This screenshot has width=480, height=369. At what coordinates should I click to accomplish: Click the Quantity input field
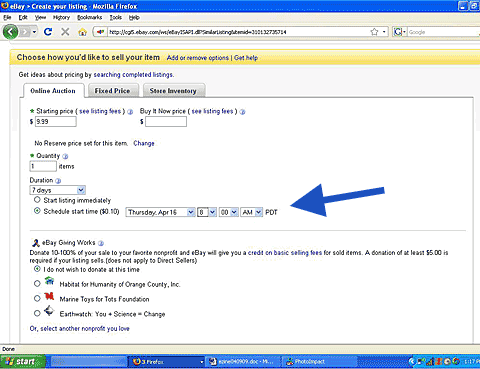click(x=43, y=166)
